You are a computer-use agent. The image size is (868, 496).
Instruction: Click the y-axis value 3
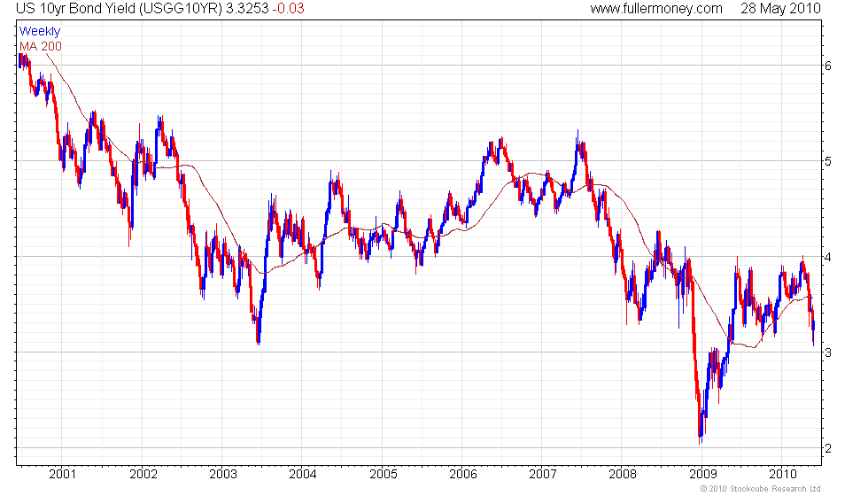[828, 353]
